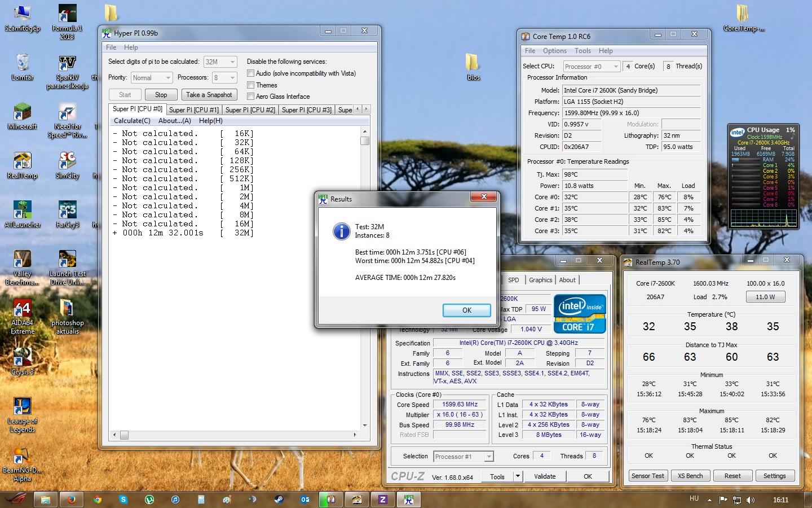Click the volume icon in system tray
This screenshot has height=508, width=812.
click(751, 500)
